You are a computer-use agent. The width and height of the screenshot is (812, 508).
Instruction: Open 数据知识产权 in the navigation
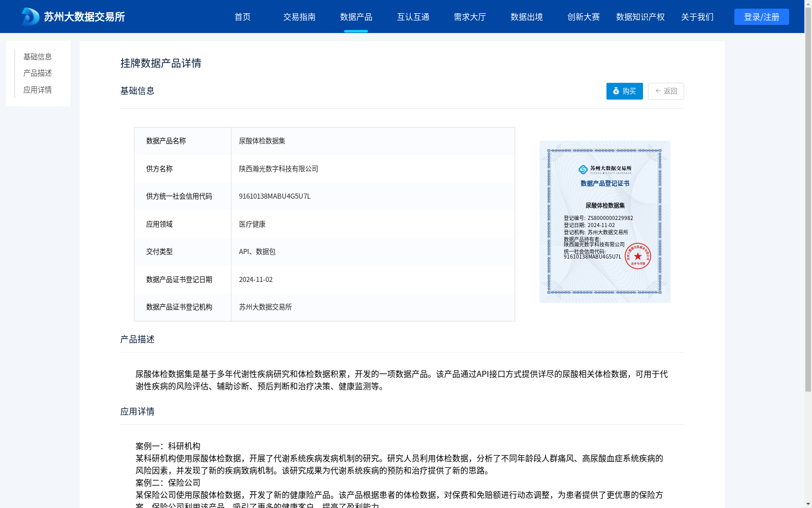(x=640, y=17)
